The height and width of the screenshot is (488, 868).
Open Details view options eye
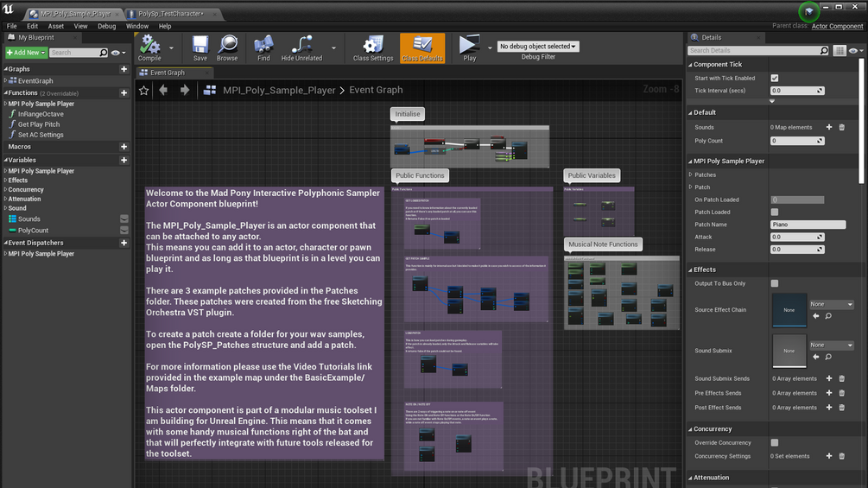click(x=856, y=50)
